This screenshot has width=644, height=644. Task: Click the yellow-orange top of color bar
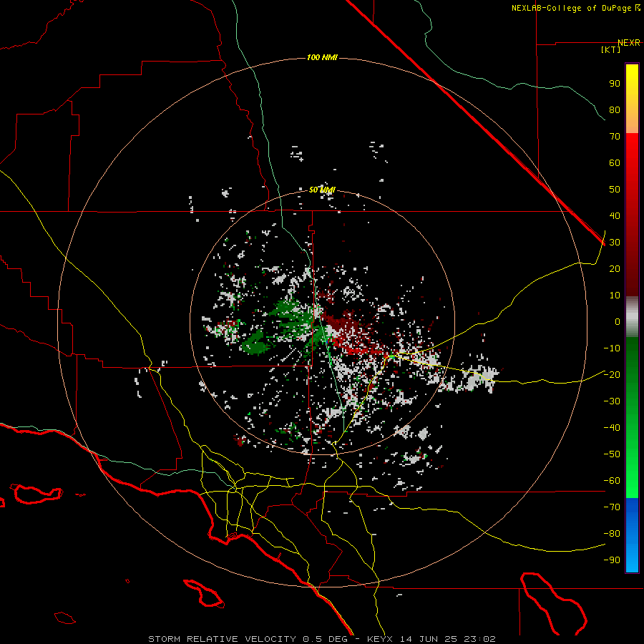[x=632, y=99]
